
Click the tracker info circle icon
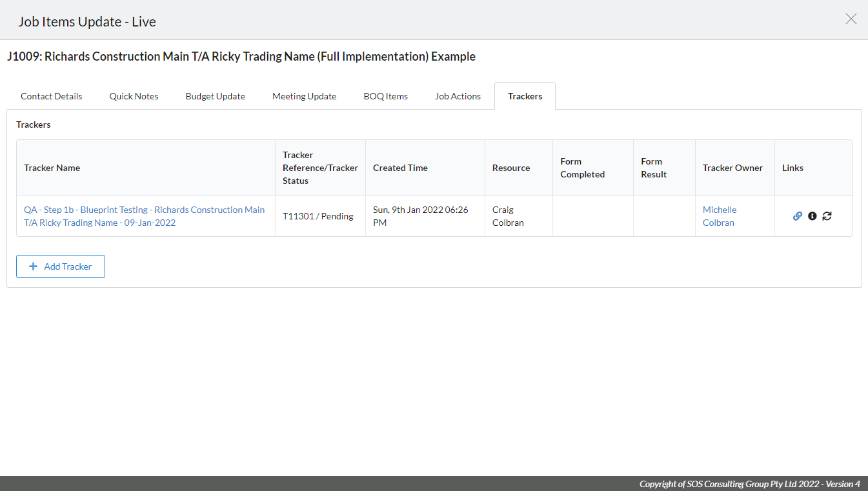click(x=812, y=216)
